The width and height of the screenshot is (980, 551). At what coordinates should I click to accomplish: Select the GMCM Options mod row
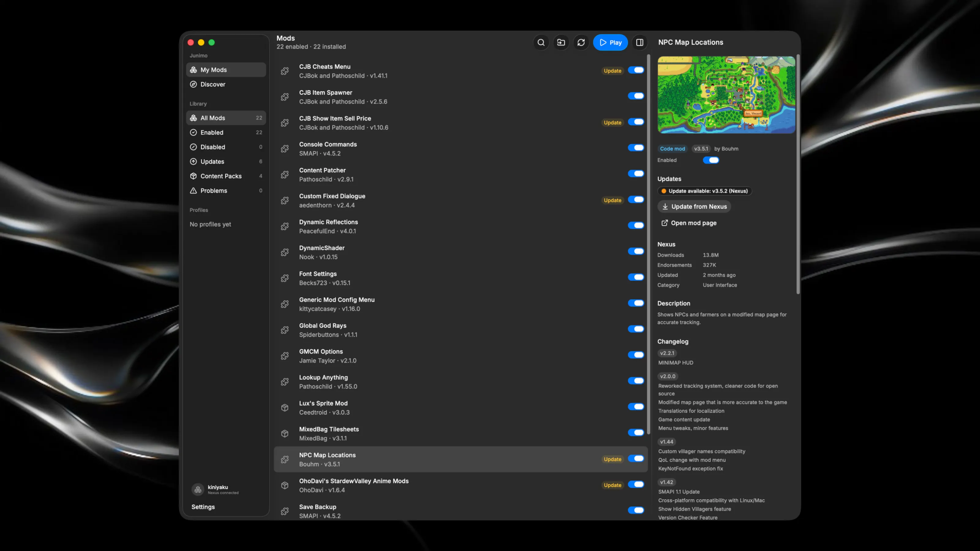(x=460, y=356)
